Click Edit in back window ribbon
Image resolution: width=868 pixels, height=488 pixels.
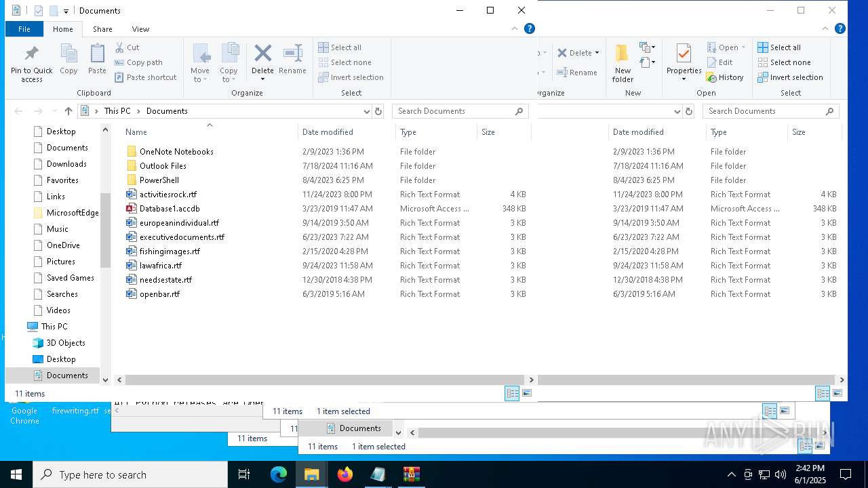(719, 62)
